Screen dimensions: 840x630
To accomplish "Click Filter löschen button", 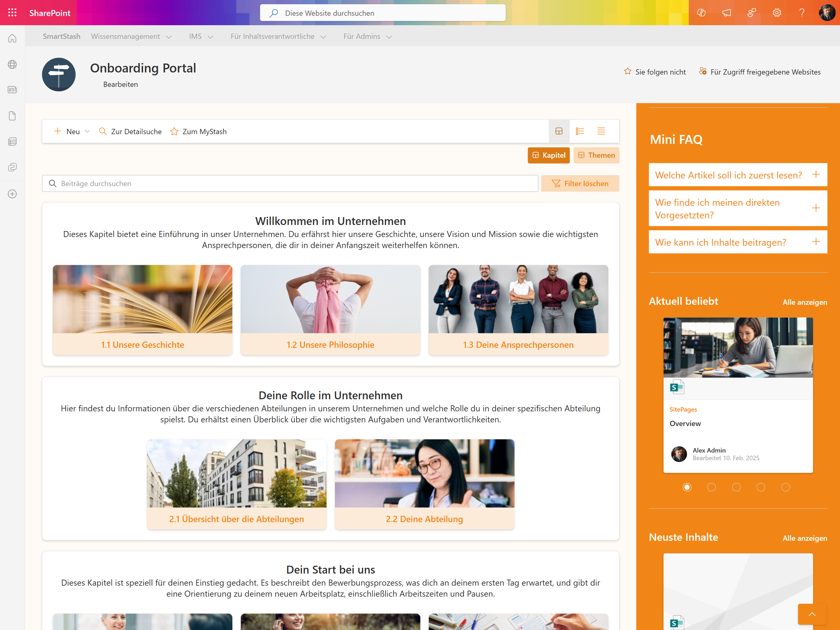I will (x=580, y=183).
